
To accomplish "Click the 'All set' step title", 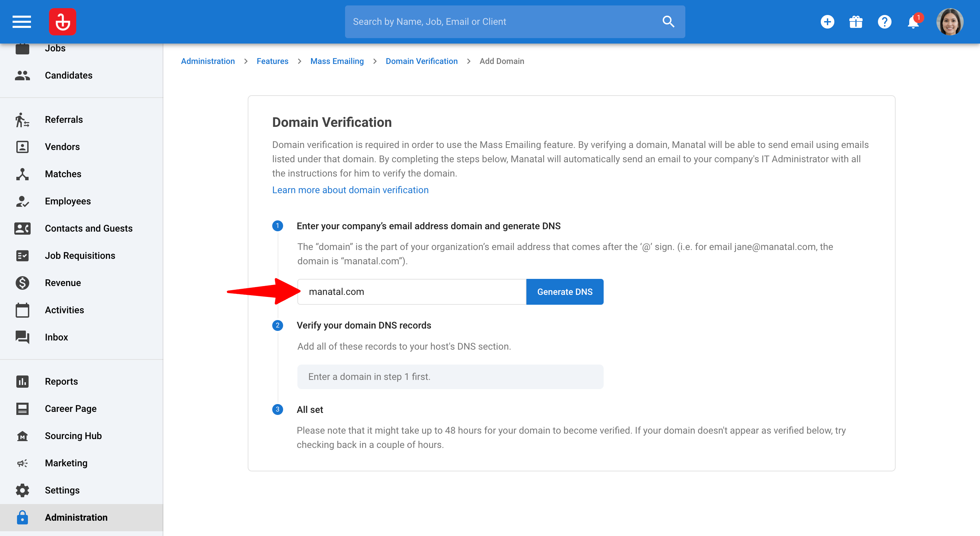I will (x=310, y=409).
